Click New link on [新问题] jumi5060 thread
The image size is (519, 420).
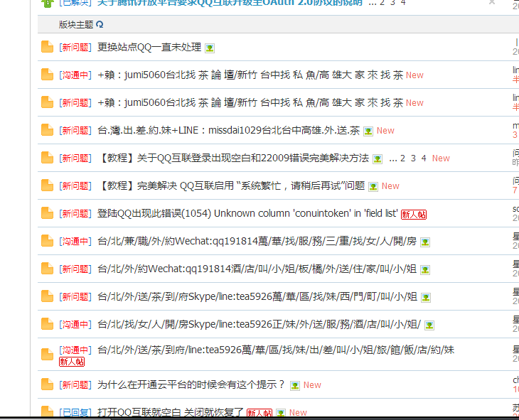[x=414, y=103]
